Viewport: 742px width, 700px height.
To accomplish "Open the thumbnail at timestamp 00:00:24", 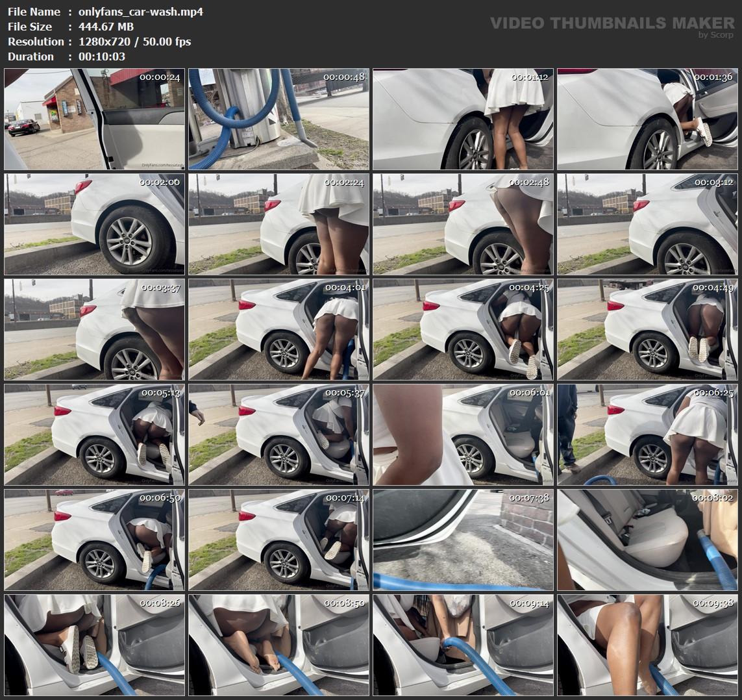I will point(94,119).
